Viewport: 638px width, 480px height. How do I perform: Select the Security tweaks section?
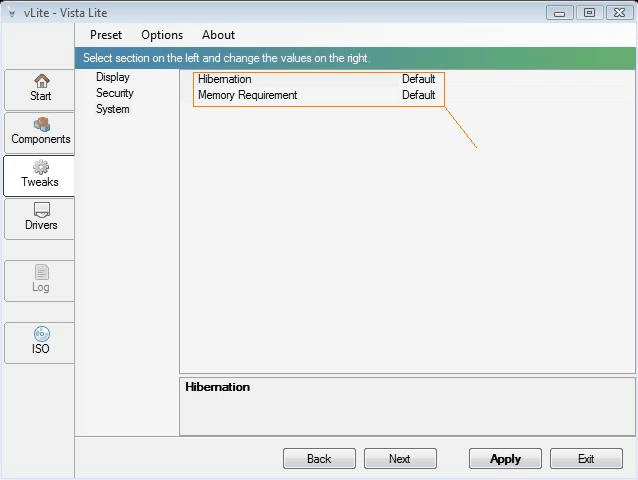pyautogui.click(x=115, y=93)
